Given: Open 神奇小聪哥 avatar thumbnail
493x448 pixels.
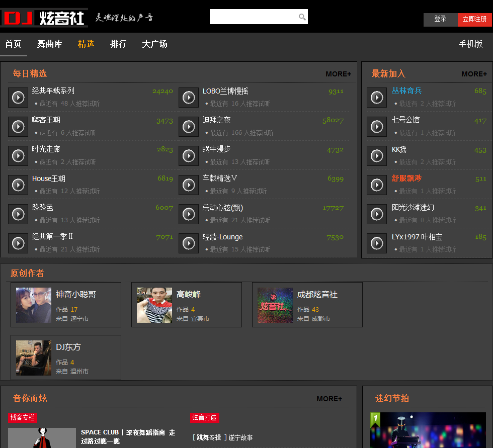Looking at the screenshot, I should (34, 305).
